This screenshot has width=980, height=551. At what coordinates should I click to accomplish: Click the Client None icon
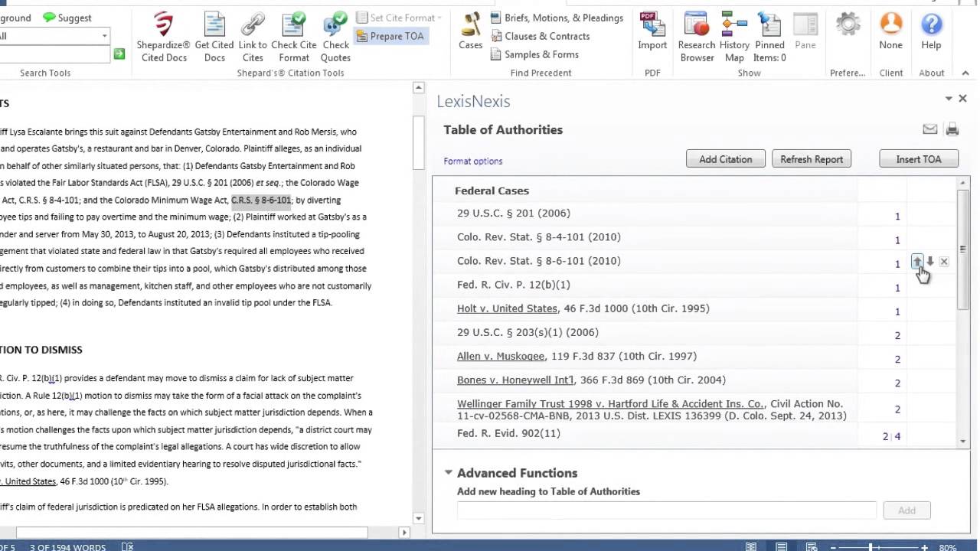coord(890,31)
